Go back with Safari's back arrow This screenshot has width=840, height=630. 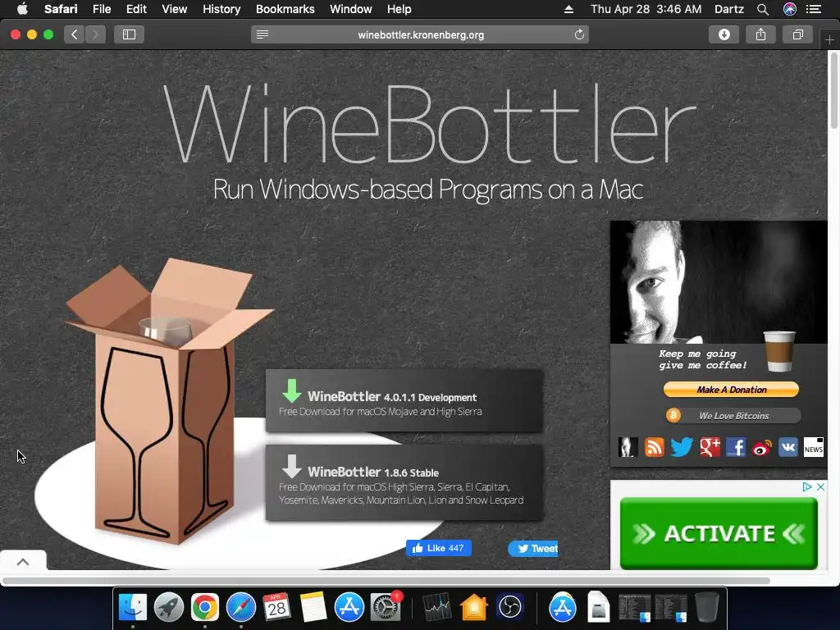click(x=75, y=34)
